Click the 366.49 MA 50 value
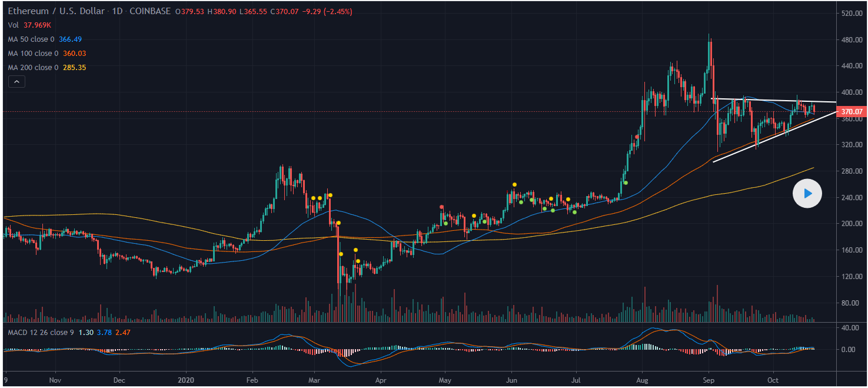This screenshot has width=868, height=388. coord(71,39)
